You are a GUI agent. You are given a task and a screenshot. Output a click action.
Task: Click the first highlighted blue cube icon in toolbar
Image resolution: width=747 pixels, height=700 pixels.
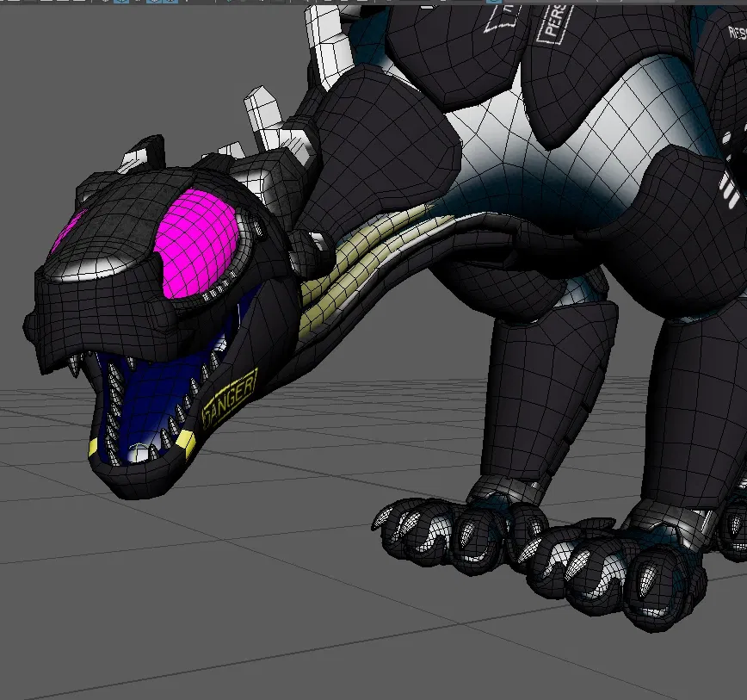point(121,2)
